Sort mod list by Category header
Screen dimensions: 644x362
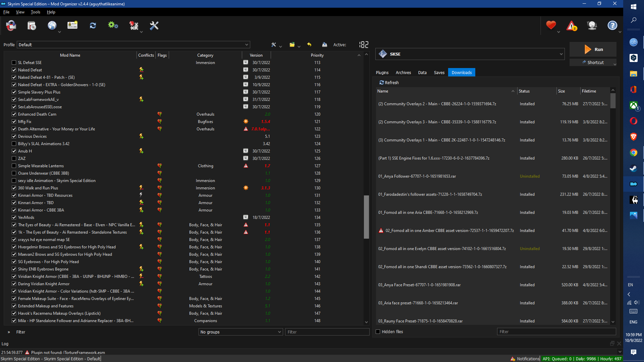tap(205, 55)
